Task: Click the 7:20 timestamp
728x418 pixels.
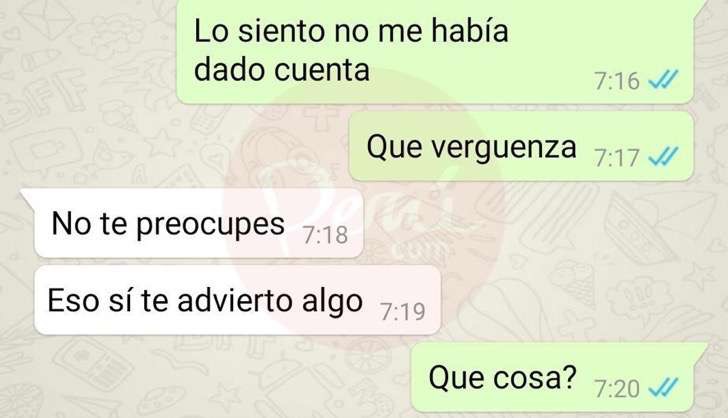Action: point(617,389)
